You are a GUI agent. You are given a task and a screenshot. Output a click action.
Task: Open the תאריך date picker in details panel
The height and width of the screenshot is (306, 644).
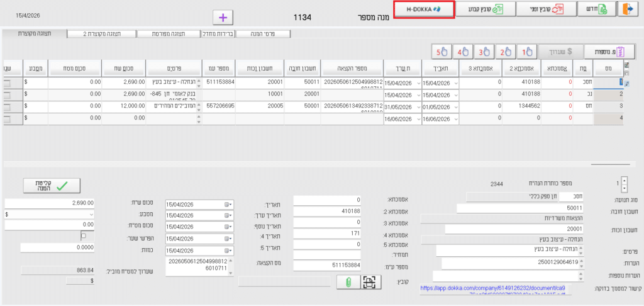pos(228,205)
